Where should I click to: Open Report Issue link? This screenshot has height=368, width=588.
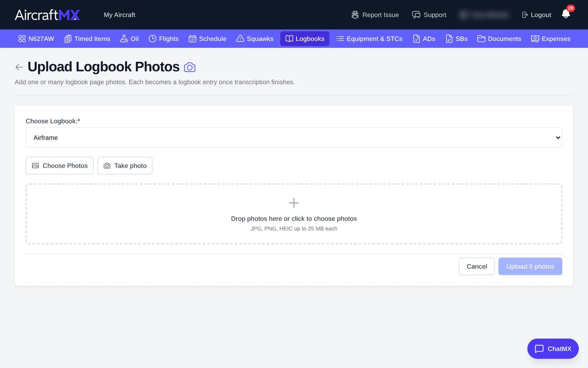[x=375, y=15]
